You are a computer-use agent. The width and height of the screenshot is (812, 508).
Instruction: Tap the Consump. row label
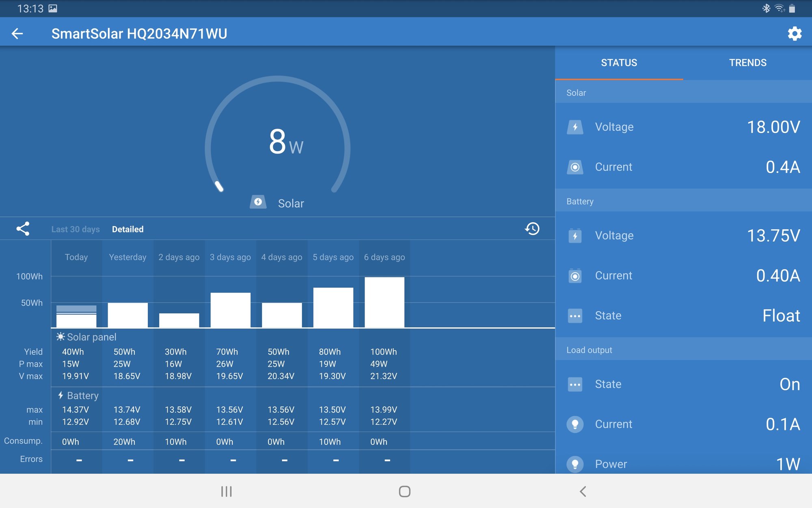click(23, 441)
